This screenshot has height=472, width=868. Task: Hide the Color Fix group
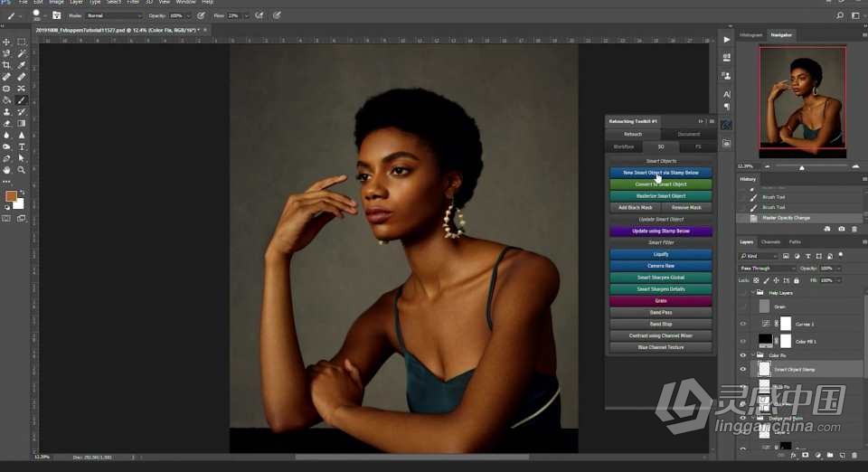pos(743,355)
